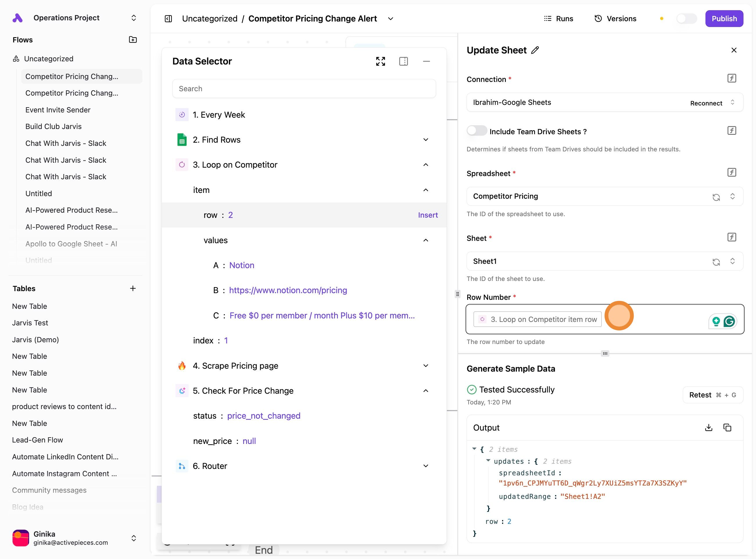This screenshot has width=756, height=559.
Task: Refresh the Spreadsheet list
Action: [x=716, y=197]
